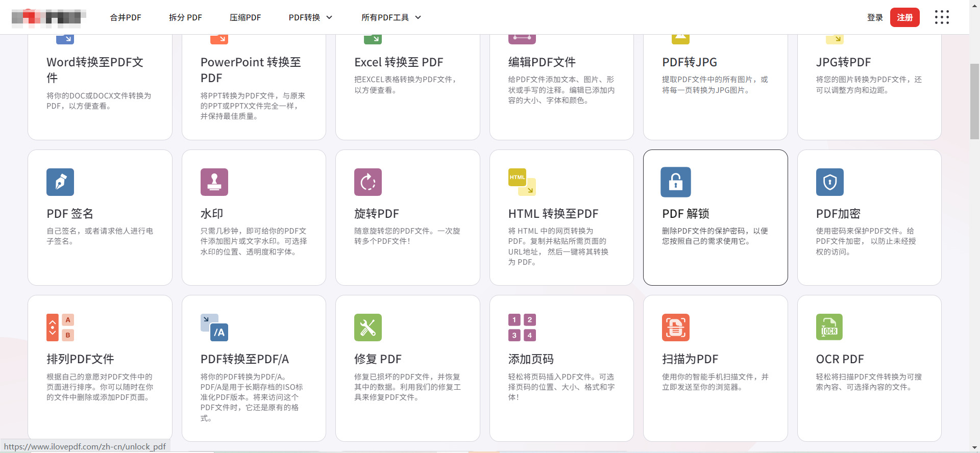
Task: Click the 水印 stamp icon
Action: 214,182
